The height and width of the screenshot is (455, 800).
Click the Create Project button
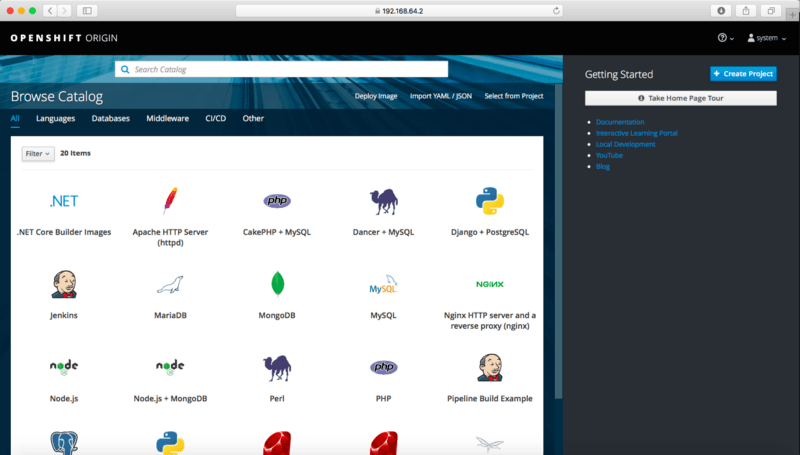pyautogui.click(x=743, y=73)
